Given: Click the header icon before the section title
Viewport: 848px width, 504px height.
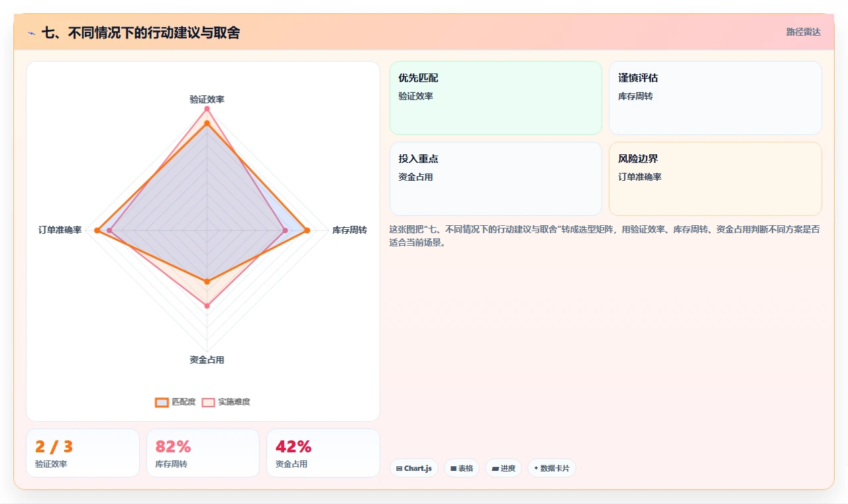Looking at the screenshot, I should tap(31, 32).
